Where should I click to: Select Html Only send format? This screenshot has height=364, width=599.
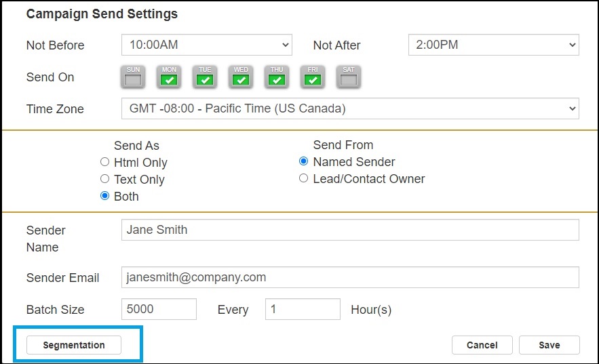point(104,162)
